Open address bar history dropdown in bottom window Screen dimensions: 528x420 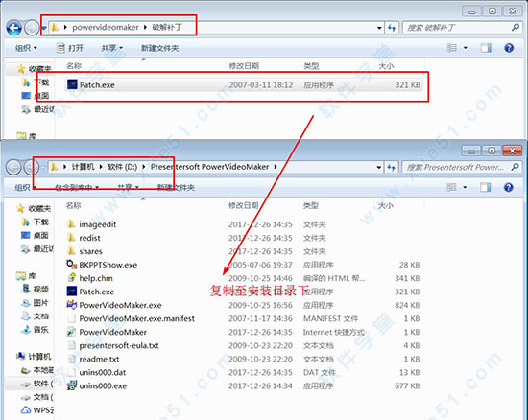379,167
